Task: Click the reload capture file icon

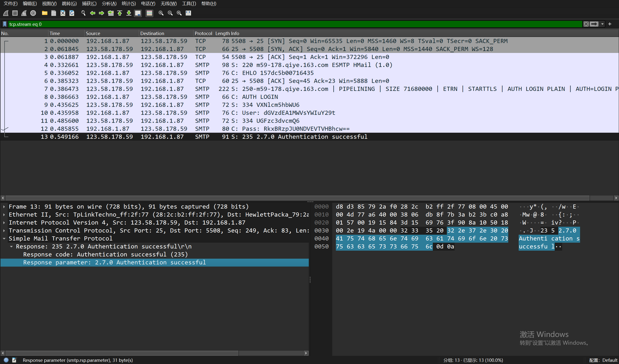Action: pyautogui.click(x=72, y=13)
